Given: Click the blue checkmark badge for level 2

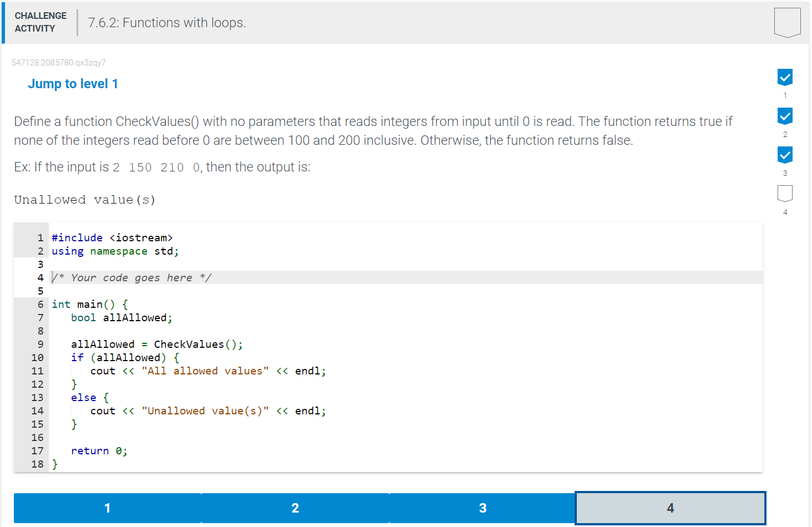Looking at the screenshot, I should click(x=785, y=116).
